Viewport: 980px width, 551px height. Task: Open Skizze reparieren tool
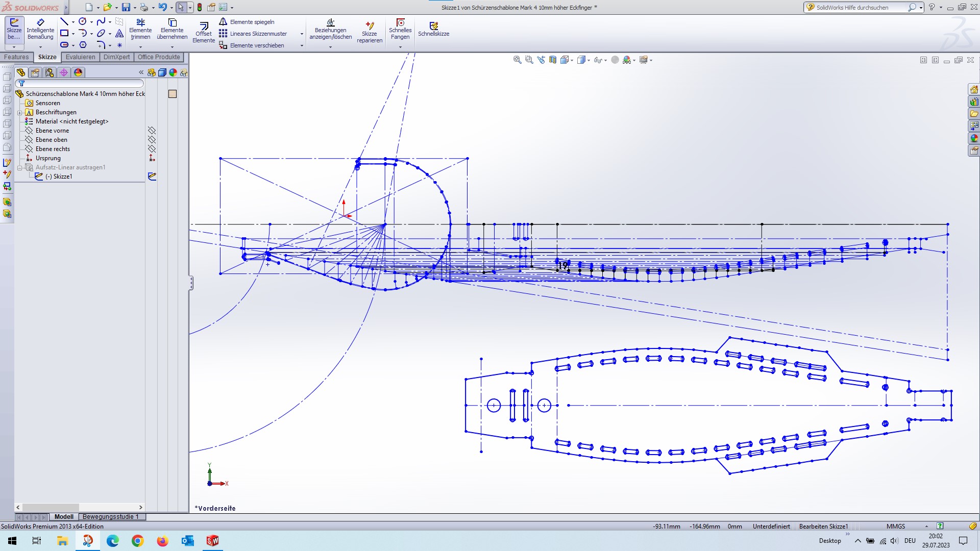[370, 32]
